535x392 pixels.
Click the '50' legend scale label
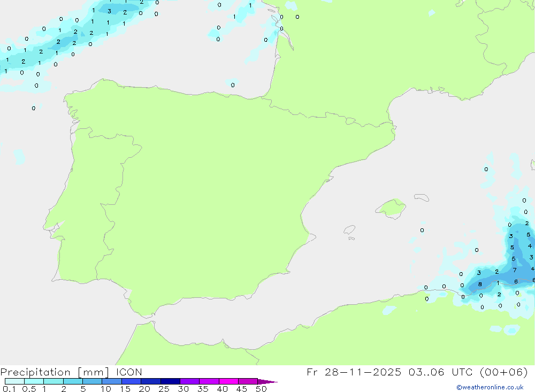click(x=261, y=389)
